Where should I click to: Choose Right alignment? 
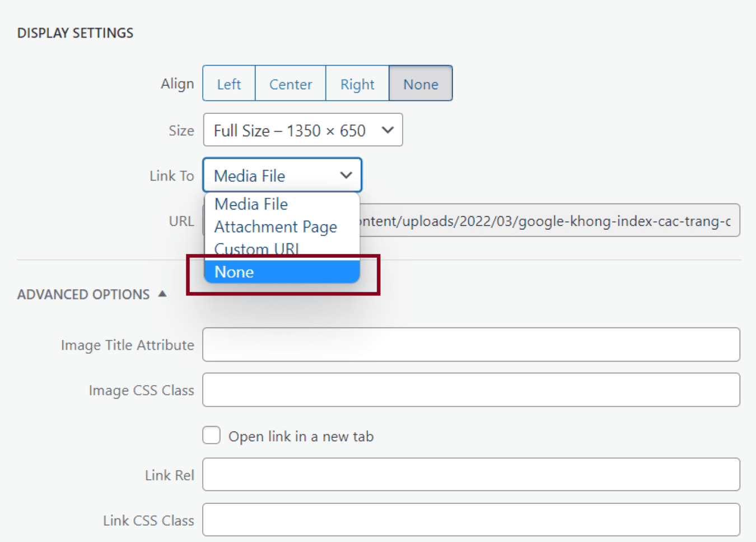pos(357,84)
